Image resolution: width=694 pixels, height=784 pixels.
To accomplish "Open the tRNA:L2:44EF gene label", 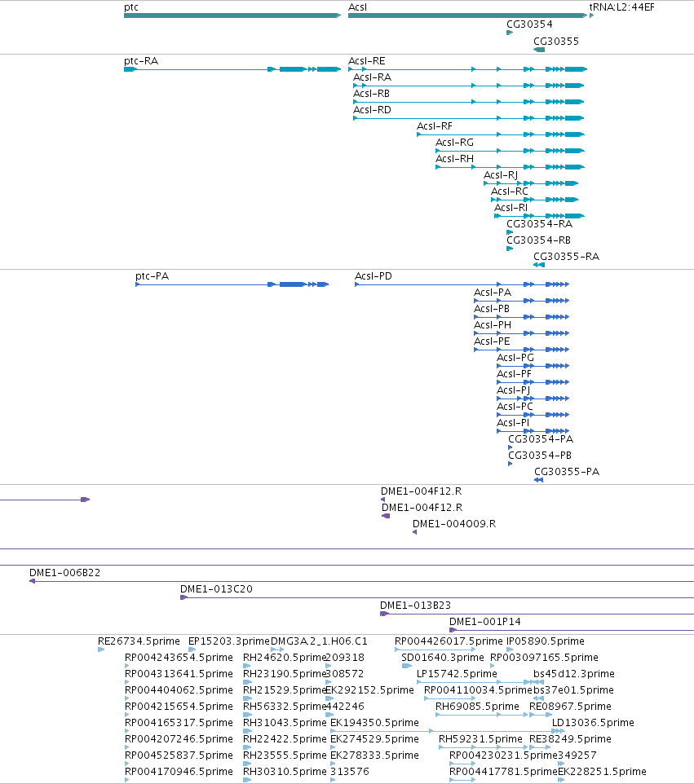I will (x=622, y=7).
